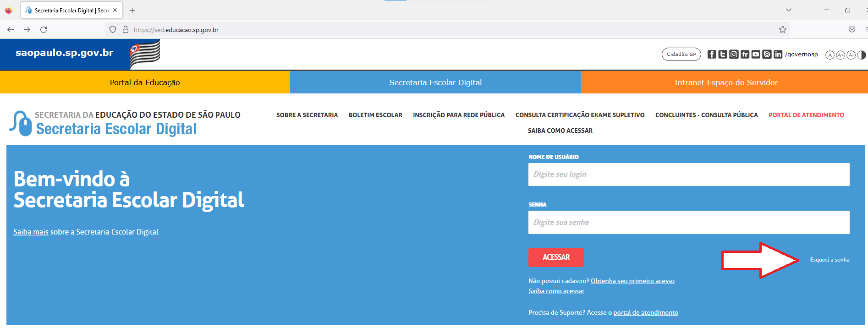Expand the list all tabs chevron
868x333 pixels.
click(x=789, y=10)
